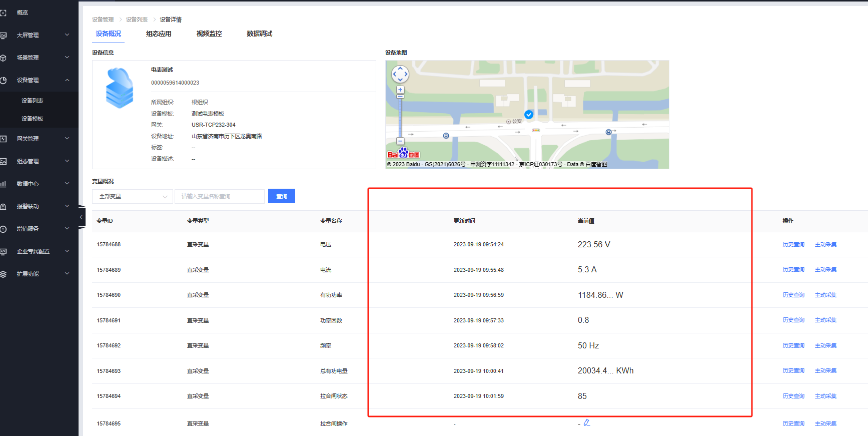The height and width of the screenshot is (436, 868).
Task: Click 历史查询 link for the 电压 row
Action: coord(793,244)
